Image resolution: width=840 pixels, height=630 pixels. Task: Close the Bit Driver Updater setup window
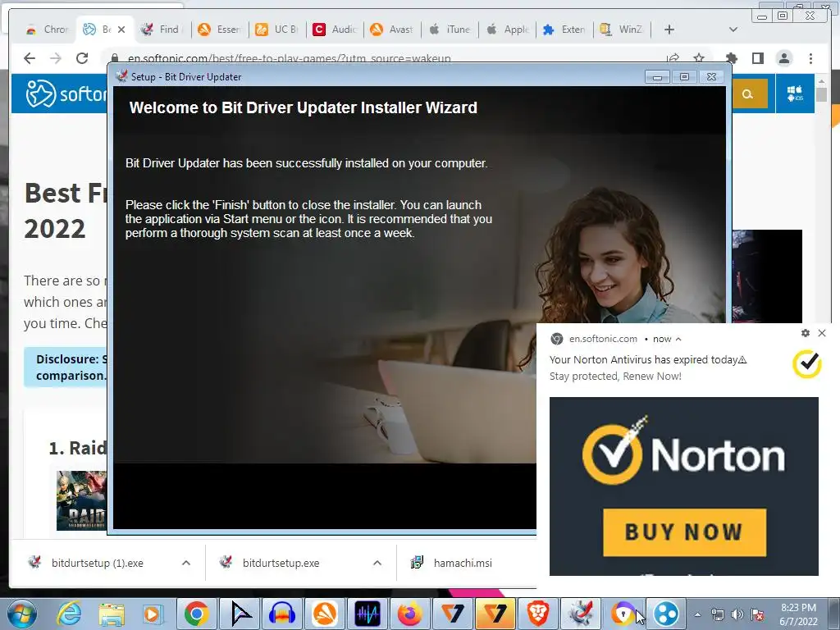tap(711, 77)
